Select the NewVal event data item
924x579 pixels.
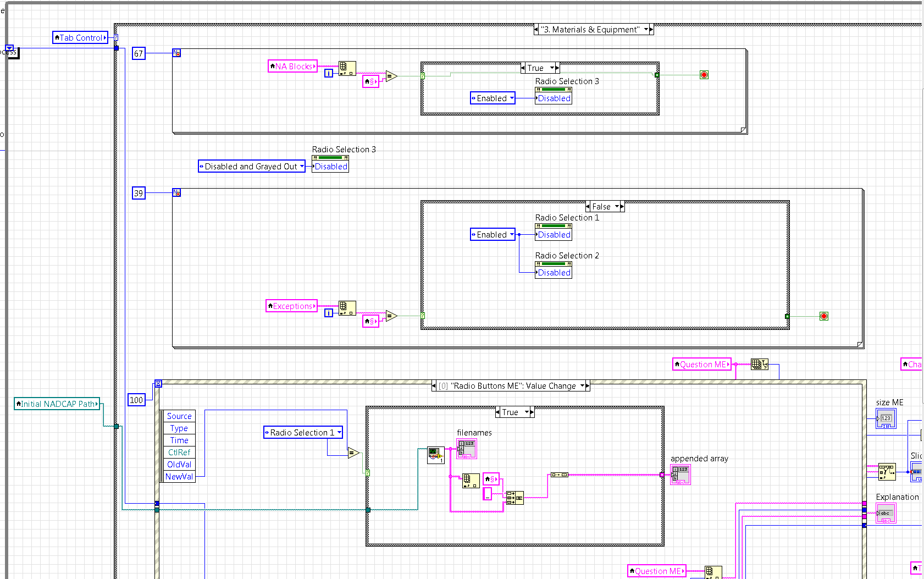click(x=179, y=477)
